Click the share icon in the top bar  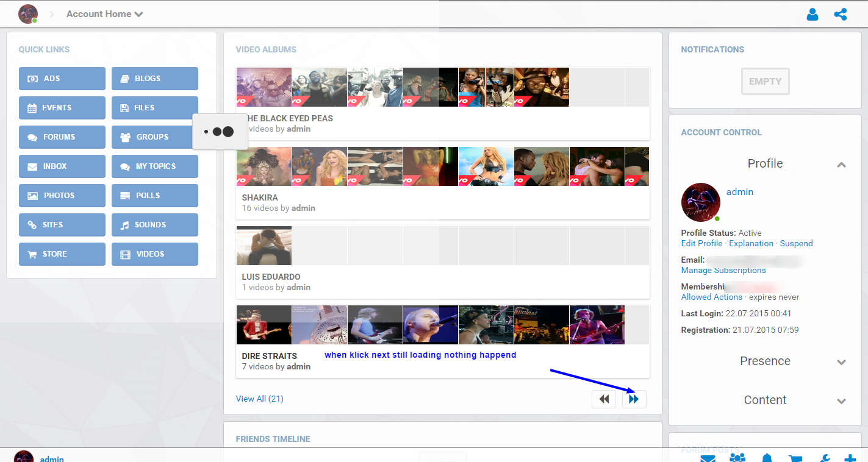(x=841, y=14)
